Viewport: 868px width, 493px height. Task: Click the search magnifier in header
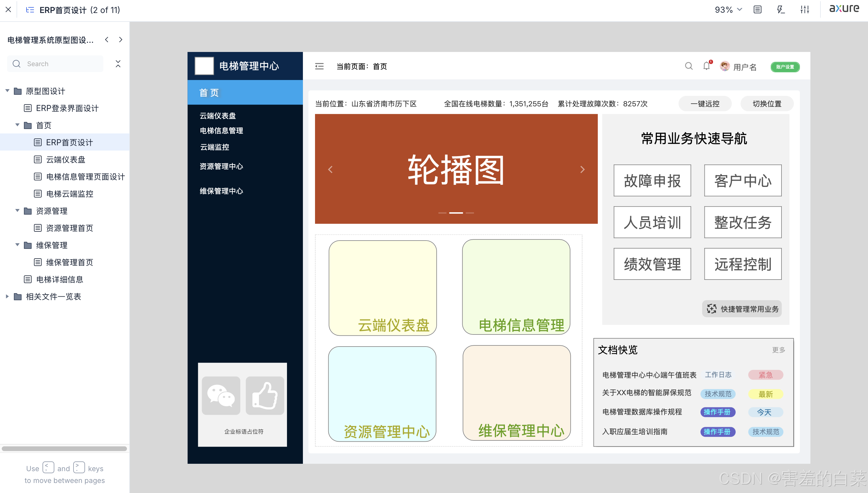click(688, 66)
